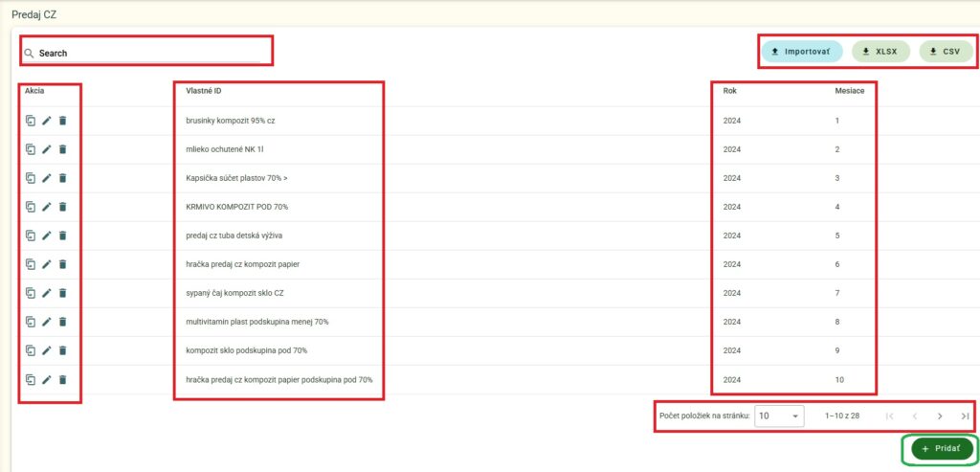Duplicate the KRMIVO KOMPOZIT POD 70% row
Screen dimensions: 980x472
[x=31, y=207]
